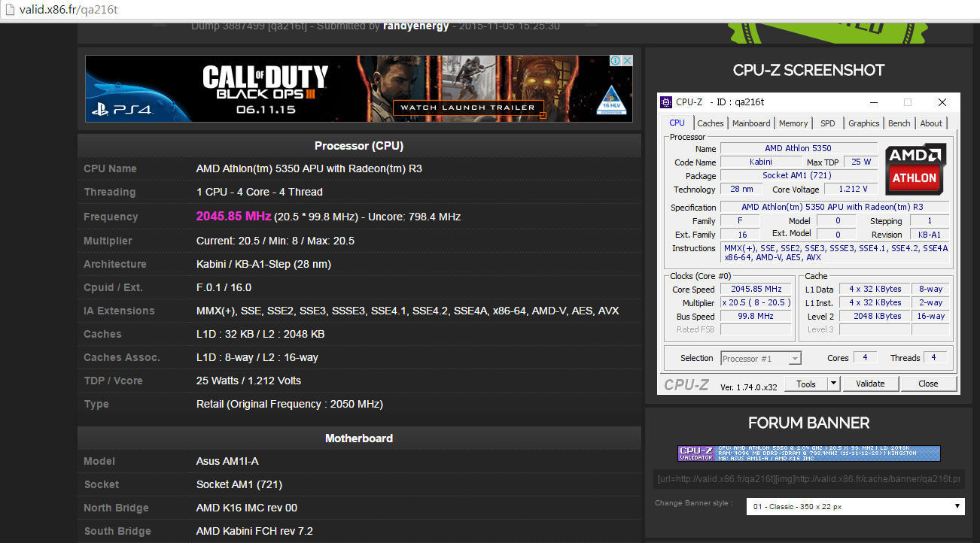980x543 pixels.
Task: Click Watch Launch Trailer in the ad
Action: tap(467, 108)
